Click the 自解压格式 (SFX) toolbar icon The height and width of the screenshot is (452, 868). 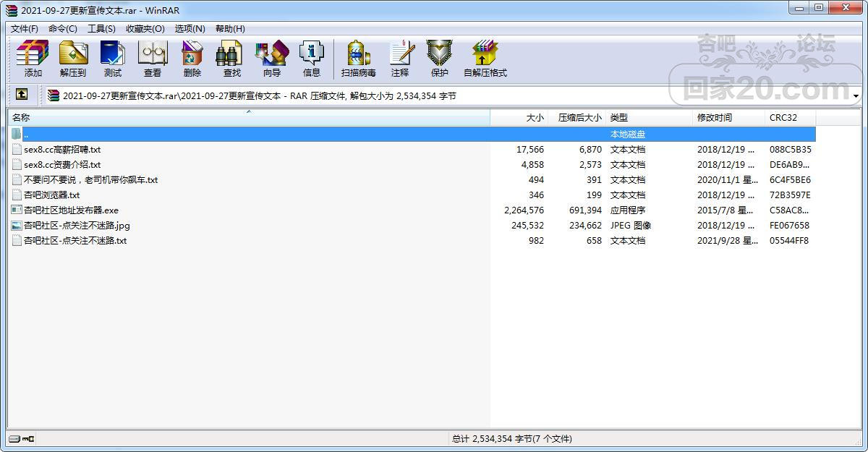pos(485,59)
